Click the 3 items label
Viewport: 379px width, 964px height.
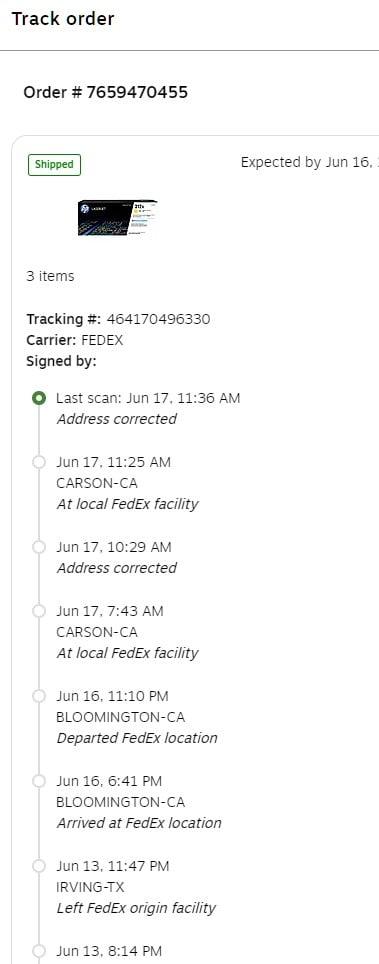[50, 276]
